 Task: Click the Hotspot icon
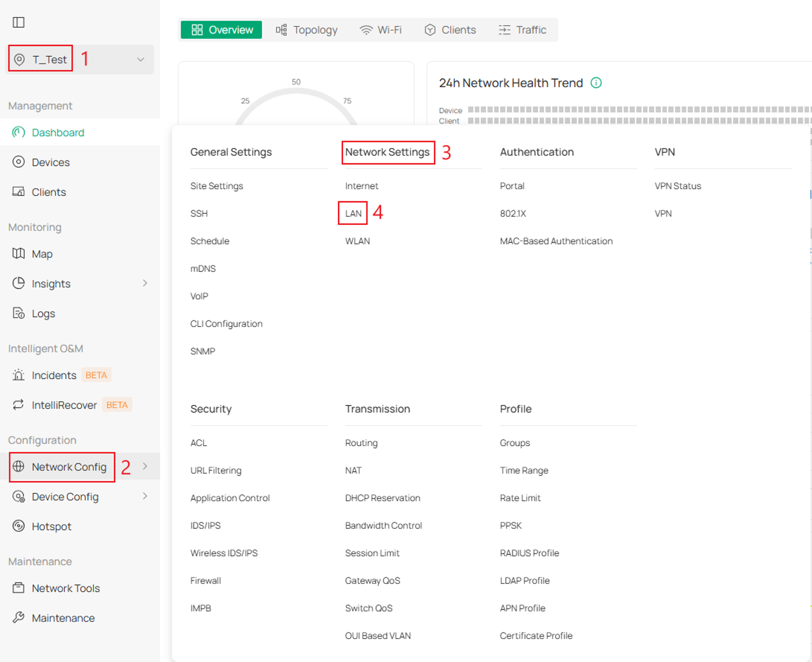click(19, 526)
